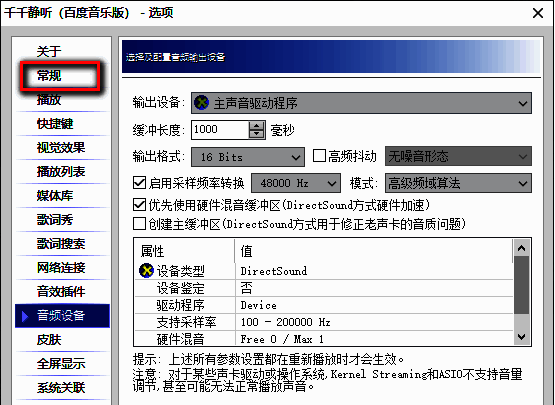555x405 pixels.
Task: Toggle 启用采样频率转换 checkbox
Action: (x=139, y=183)
